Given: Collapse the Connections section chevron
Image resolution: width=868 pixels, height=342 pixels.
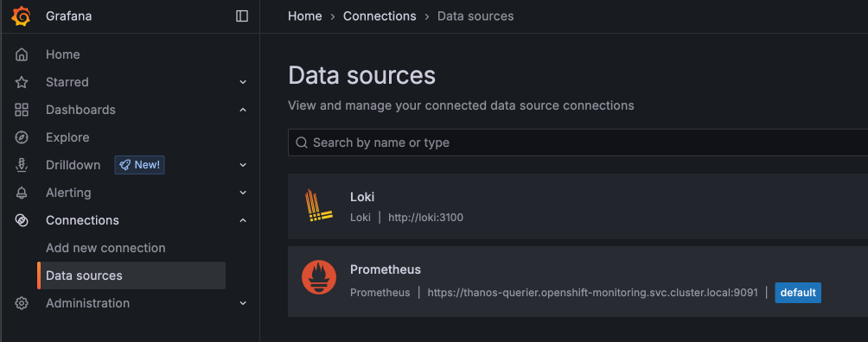Looking at the screenshot, I should coord(242,220).
